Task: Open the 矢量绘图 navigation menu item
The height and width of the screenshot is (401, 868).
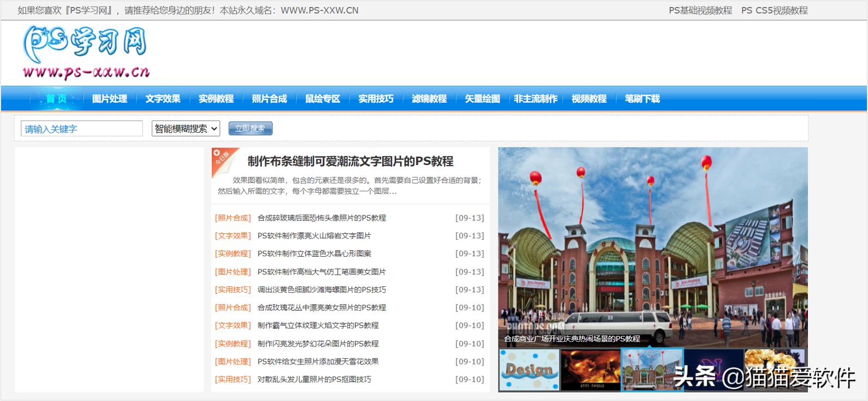Action: pyautogui.click(x=482, y=99)
